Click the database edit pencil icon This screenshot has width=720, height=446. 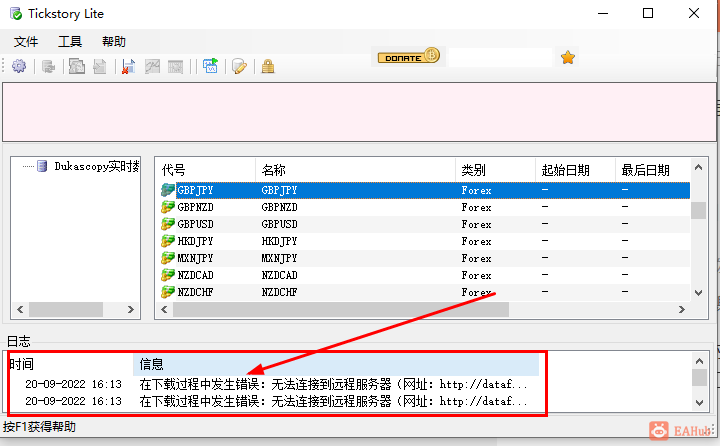point(239,67)
